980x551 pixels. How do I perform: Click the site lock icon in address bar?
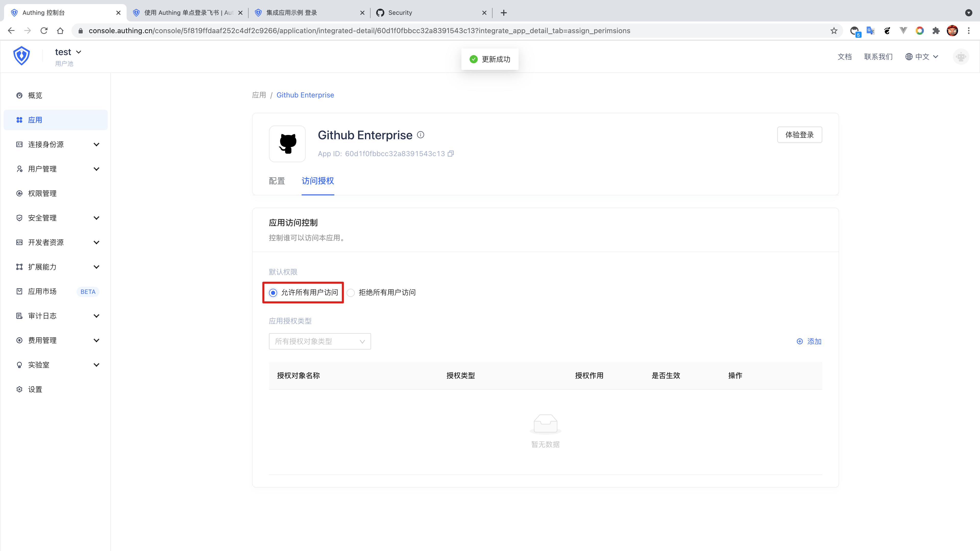(x=80, y=31)
